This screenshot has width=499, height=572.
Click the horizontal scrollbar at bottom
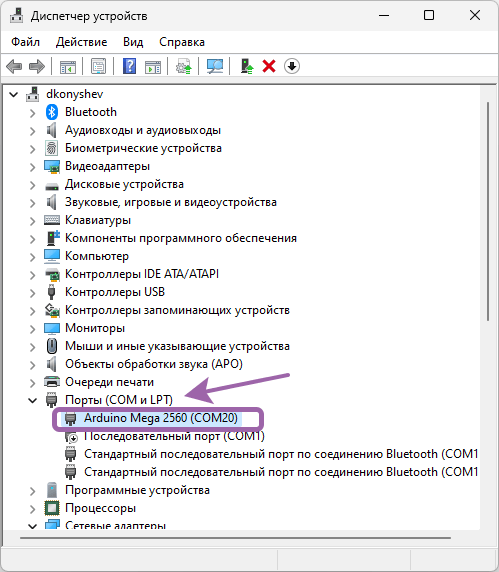tap(236, 538)
